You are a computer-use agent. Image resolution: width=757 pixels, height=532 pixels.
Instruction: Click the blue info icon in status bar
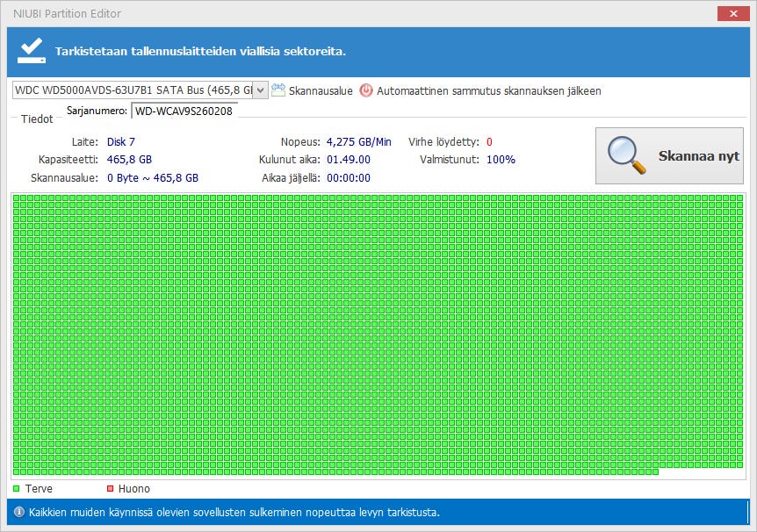18,512
